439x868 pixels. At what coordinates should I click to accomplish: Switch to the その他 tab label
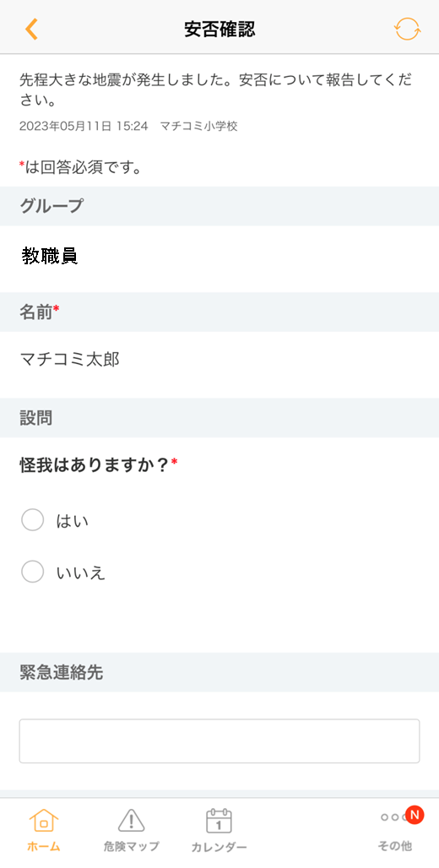395,846
